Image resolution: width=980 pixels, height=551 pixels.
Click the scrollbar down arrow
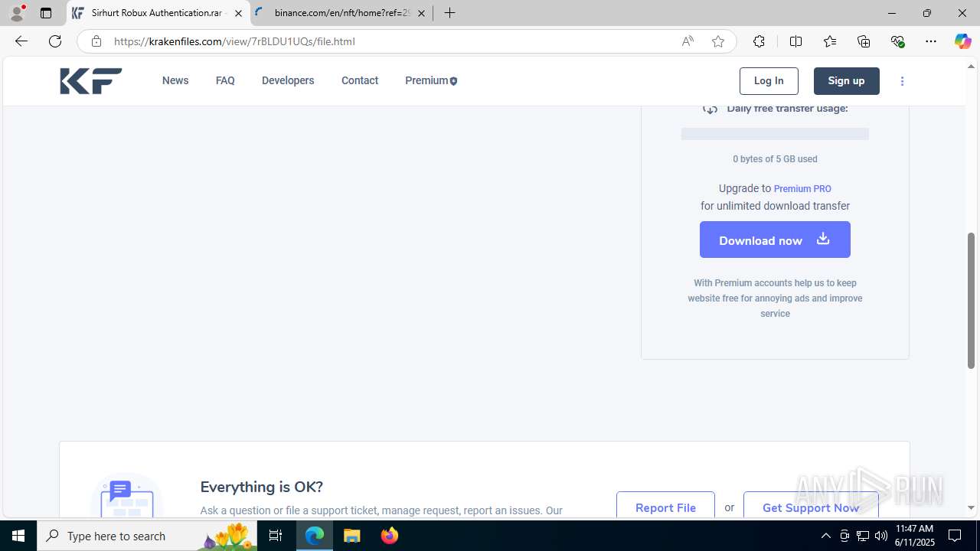[x=972, y=507]
